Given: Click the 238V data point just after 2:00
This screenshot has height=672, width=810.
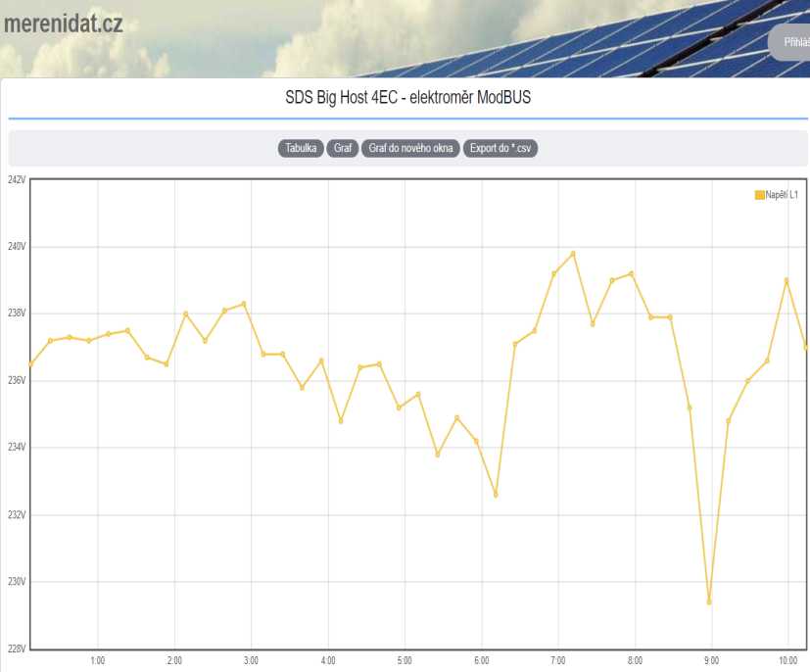Looking at the screenshot, I should pyautogui.click(x=186, y=313).
